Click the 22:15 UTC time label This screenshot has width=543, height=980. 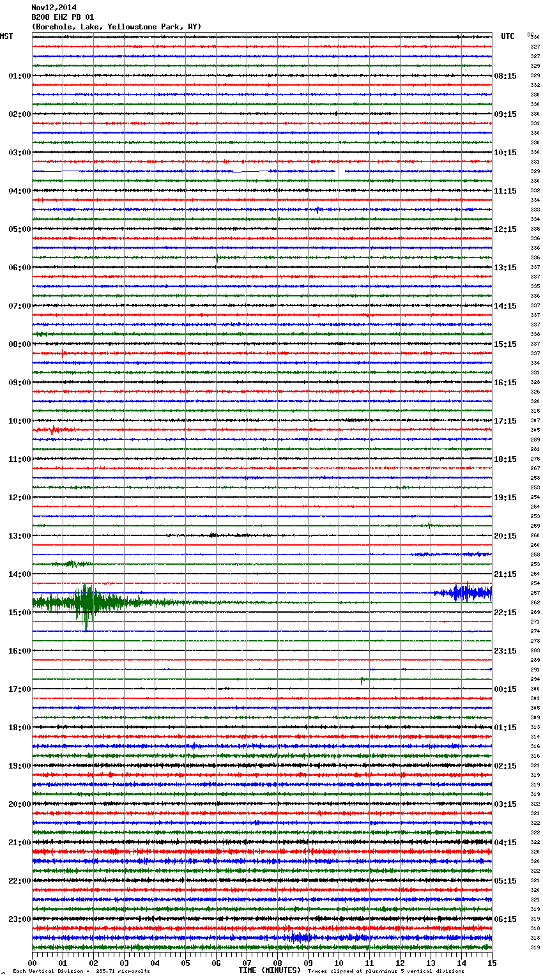point(505,613)
